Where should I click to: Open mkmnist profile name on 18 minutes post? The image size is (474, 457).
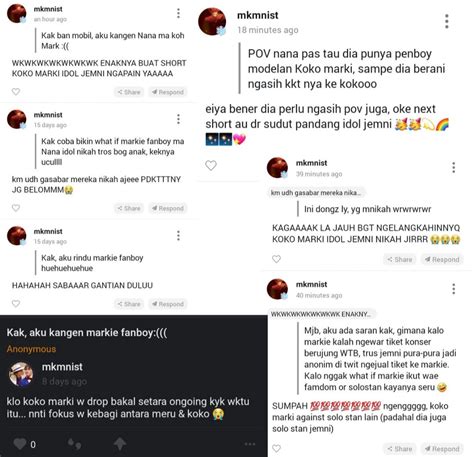point(257,15)
